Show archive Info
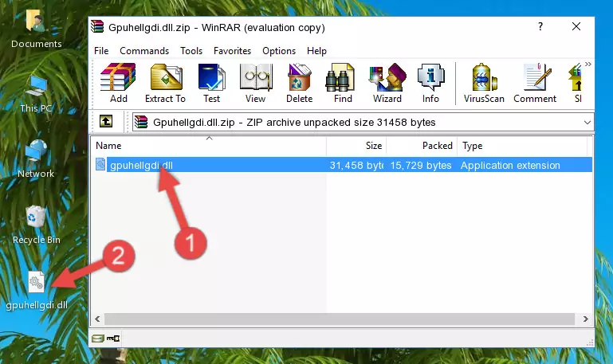The width and height of the screenshot is (613, 364). 430,83
